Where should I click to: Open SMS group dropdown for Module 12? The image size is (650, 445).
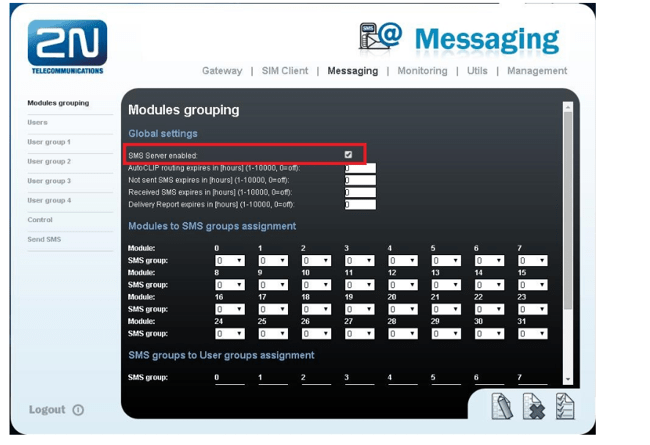[x=403, y=285]
